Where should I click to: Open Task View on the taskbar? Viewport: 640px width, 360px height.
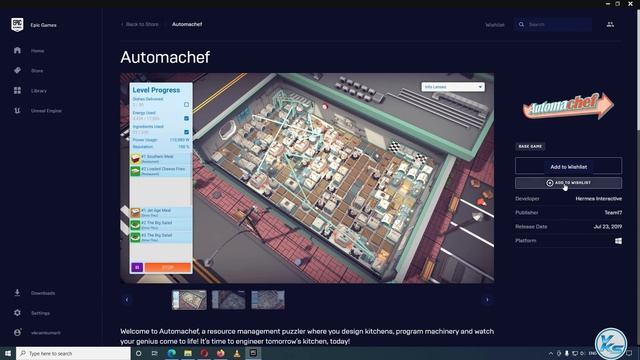coord(155,353)
